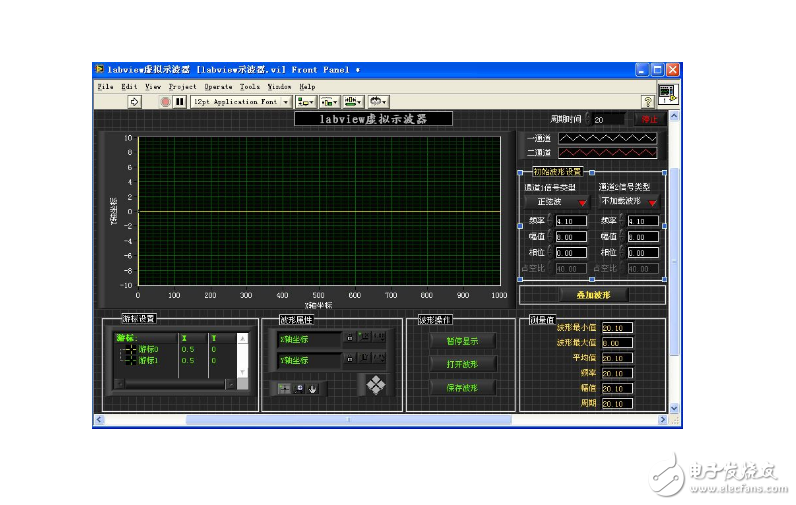Click the 周期 indicator value
This screenshot has width=796, height=505.
coord(617,404)
